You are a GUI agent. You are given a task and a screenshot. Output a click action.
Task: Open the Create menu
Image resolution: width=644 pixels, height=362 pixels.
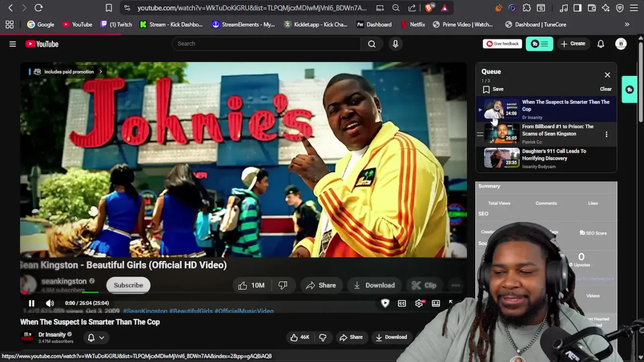573,44
